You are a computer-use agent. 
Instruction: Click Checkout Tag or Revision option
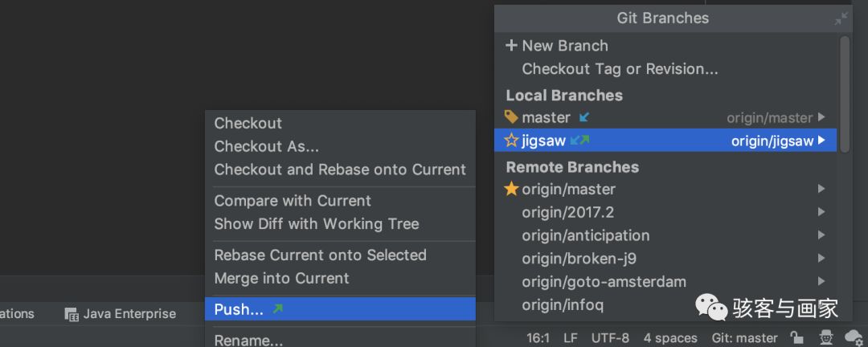620,69
